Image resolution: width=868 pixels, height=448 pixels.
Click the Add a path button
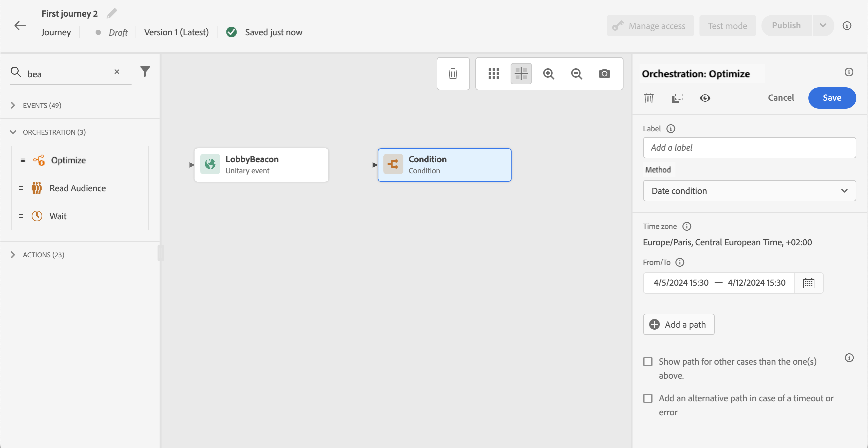(x=678, y=324)
